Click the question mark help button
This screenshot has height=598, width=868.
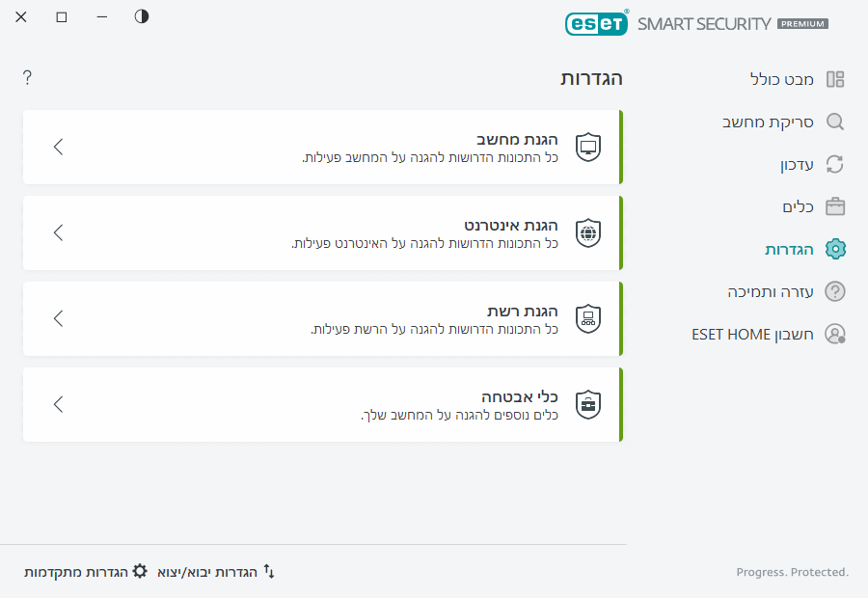pos(27,78)
